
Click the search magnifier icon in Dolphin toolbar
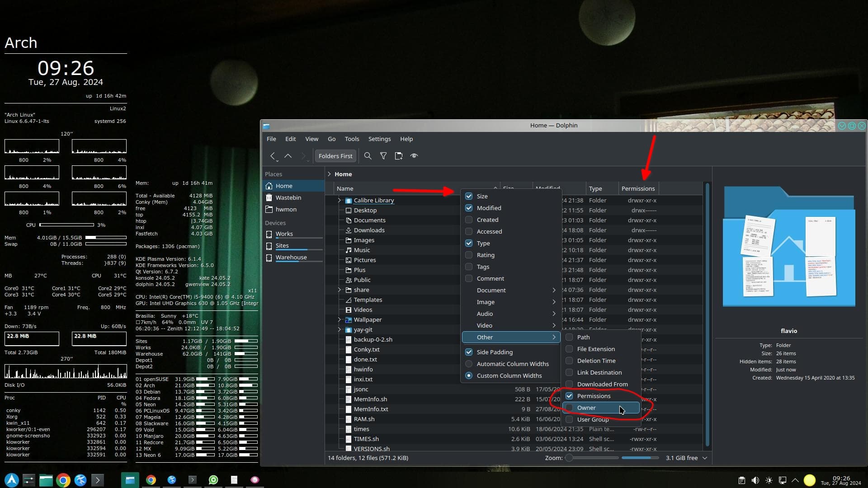point(368,156)
